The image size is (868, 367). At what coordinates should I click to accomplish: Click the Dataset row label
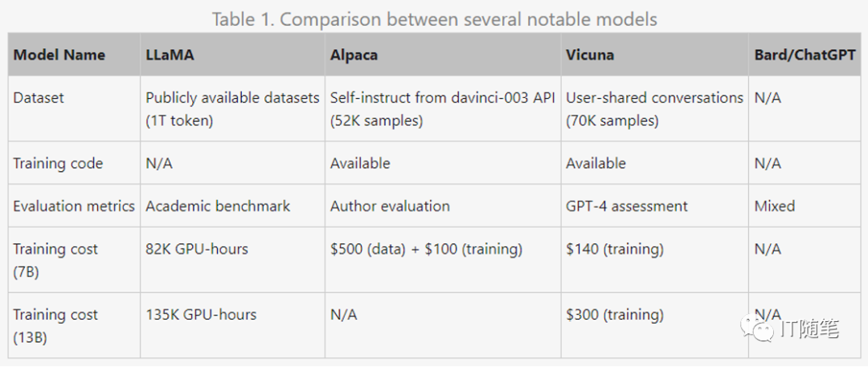[39, 98]
